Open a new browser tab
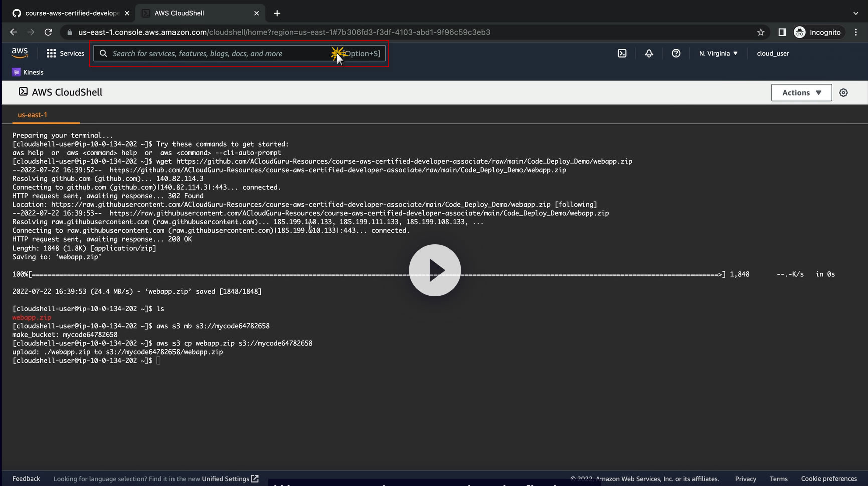Viewport: 868px width, 486px height. click(x=277, y=13)
